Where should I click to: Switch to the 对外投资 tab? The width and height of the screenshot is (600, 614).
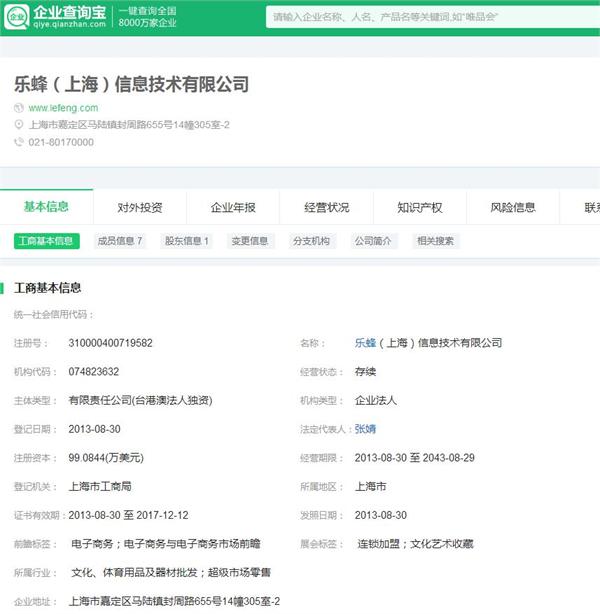140,207
